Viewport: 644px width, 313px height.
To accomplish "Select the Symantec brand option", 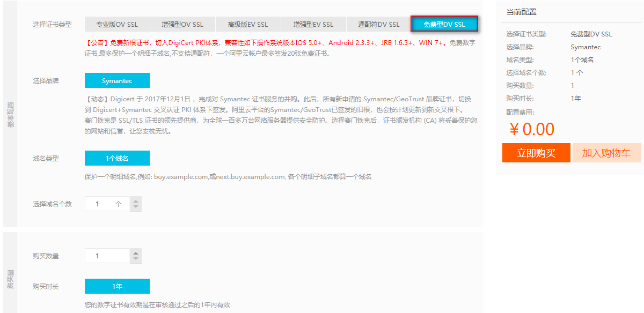I will pos(117,80).
